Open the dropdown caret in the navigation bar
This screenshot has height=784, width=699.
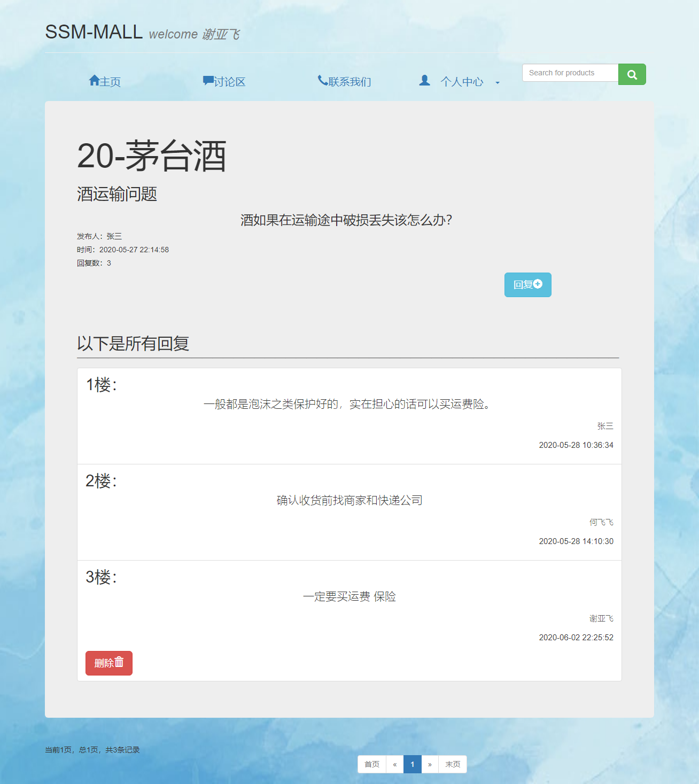(498, 82)
